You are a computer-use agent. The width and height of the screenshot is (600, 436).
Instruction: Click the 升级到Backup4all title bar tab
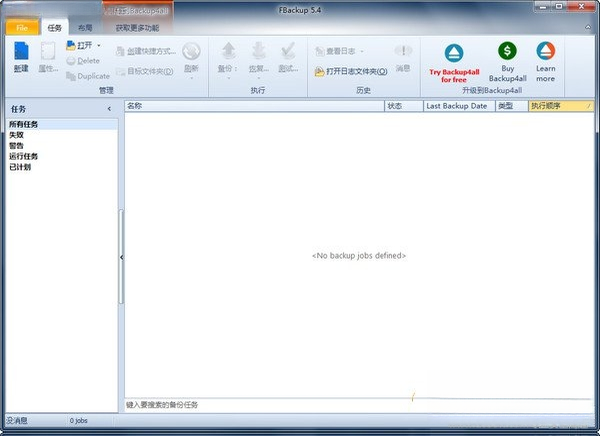pos(138,11)
